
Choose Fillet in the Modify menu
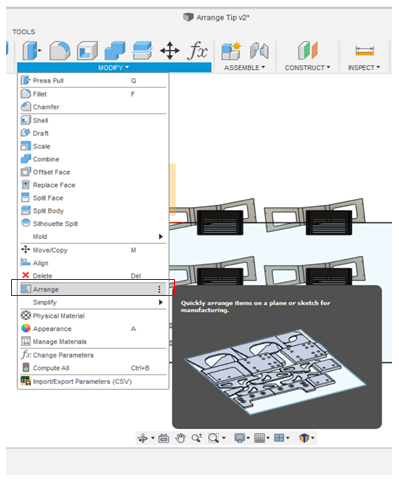click(93, 94)
